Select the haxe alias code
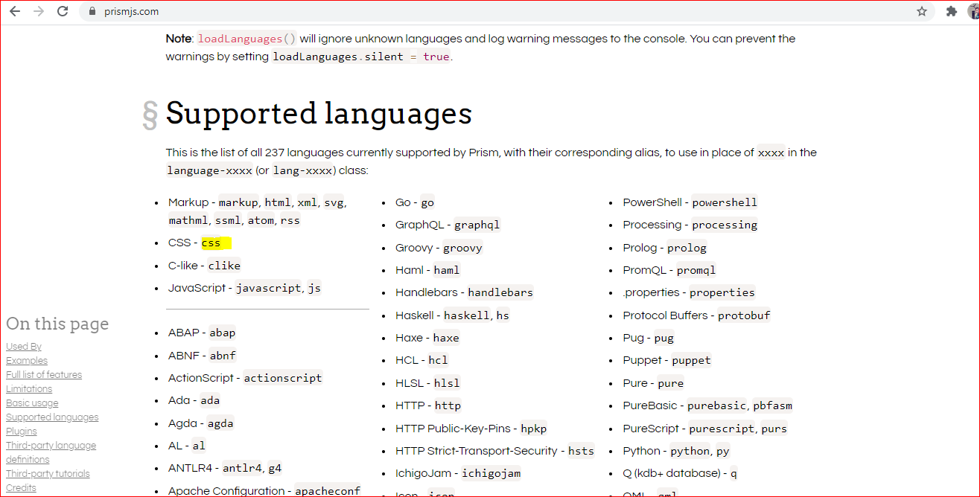 (446, 338)
